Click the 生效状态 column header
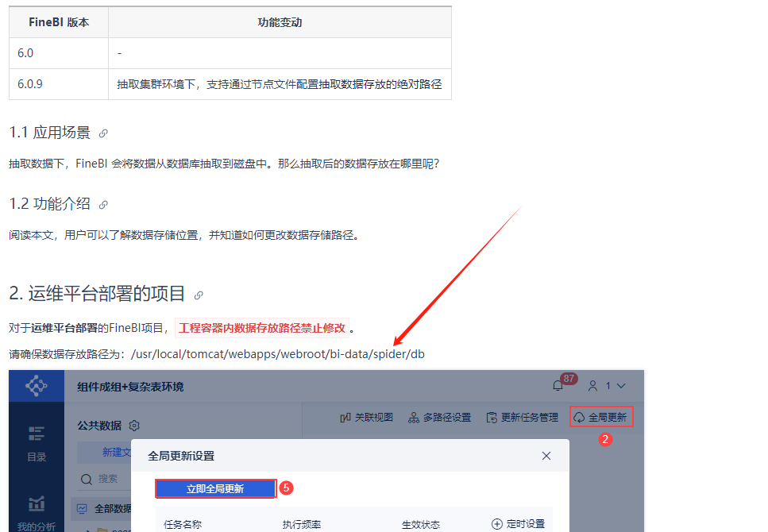The image size is (768, 532). (x=421, y=525)
